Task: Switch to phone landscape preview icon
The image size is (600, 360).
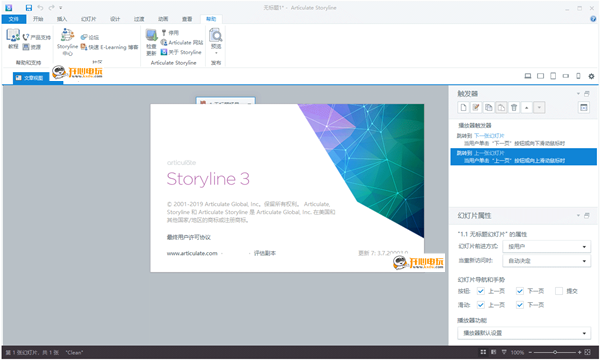Action: click(x=566, y=76)
